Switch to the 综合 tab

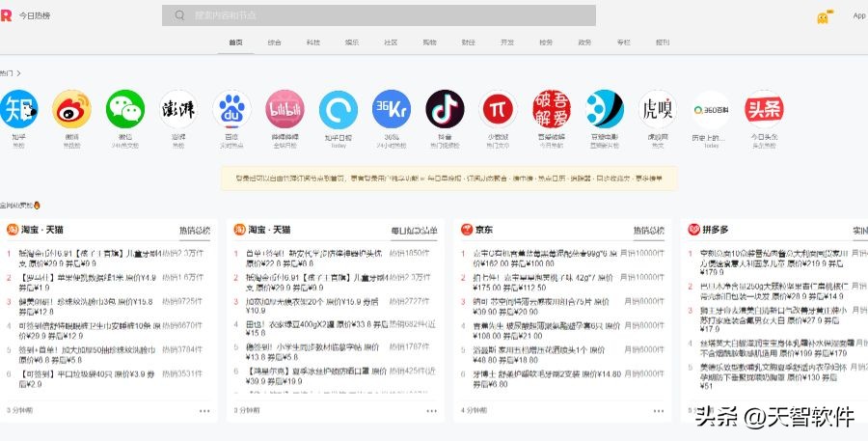tap(275, 42)
